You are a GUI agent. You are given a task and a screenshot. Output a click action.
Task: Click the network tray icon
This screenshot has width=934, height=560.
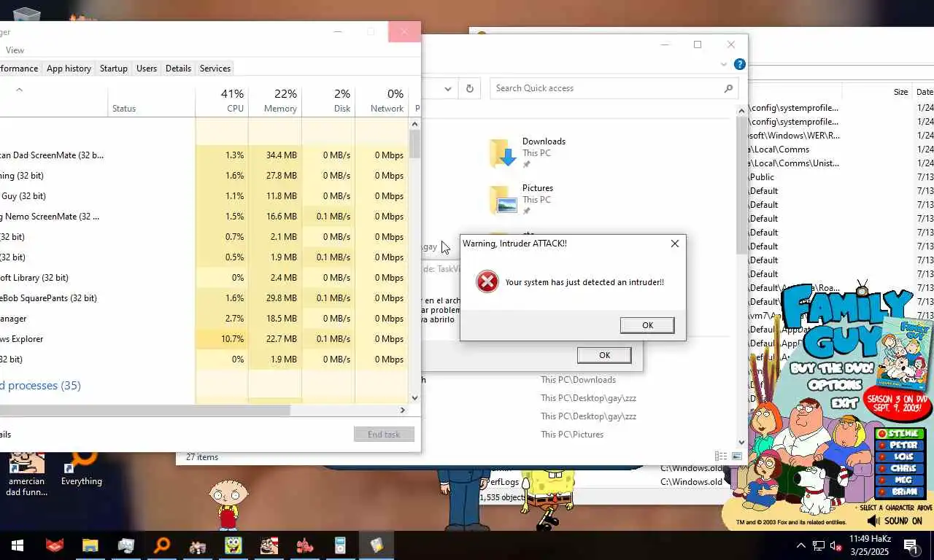[819, 545]
